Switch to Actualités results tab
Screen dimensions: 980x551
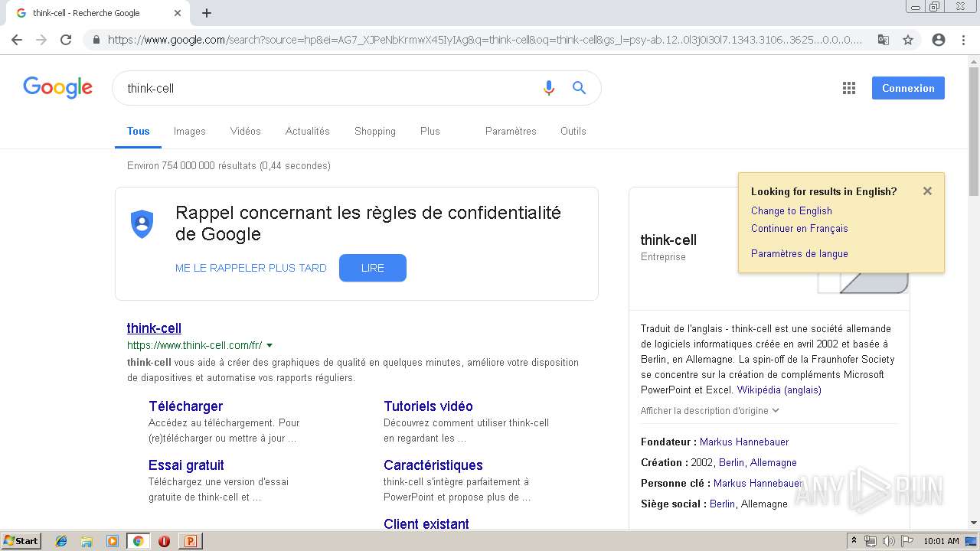pyautogui.click(x=307, y=131)
